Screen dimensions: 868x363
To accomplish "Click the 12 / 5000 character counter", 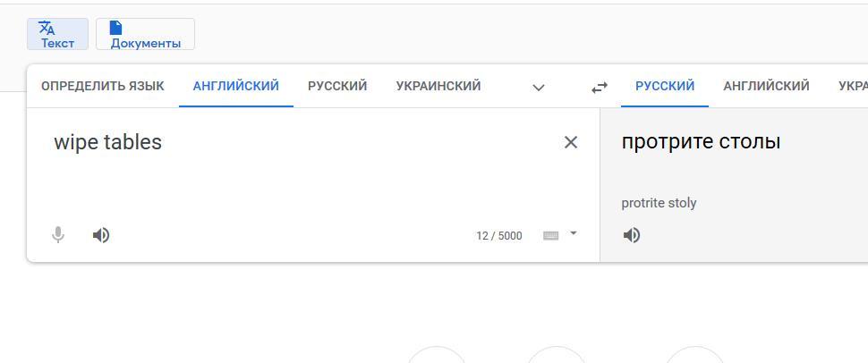I will tap(498, 236).
